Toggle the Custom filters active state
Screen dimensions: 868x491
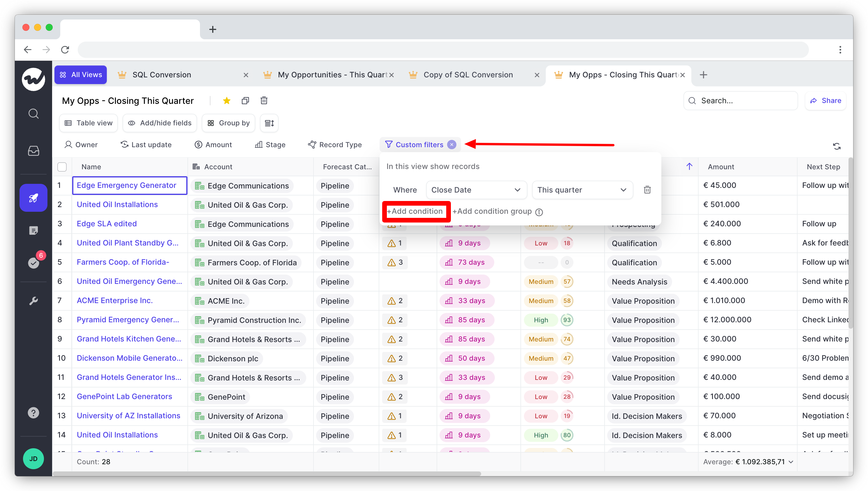452,145
